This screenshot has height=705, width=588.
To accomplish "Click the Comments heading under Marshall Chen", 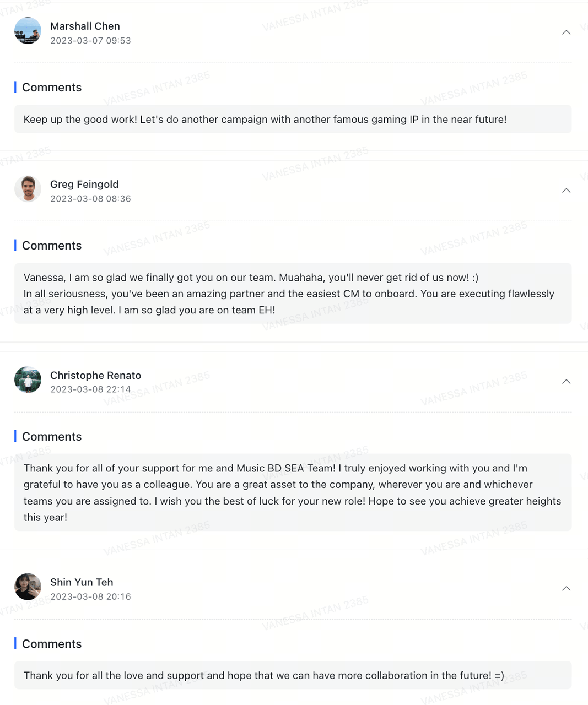I will (x=52, y=87).
